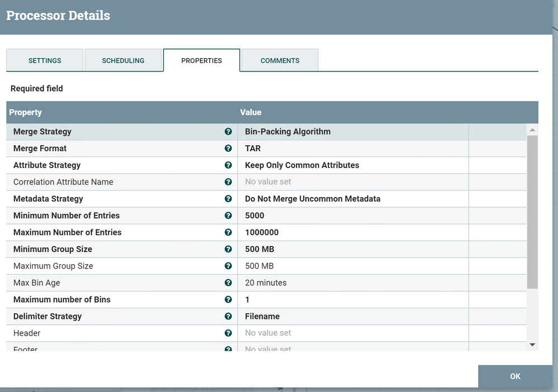
Task: Switch to the Settings tab
Action: click(45, 60)
